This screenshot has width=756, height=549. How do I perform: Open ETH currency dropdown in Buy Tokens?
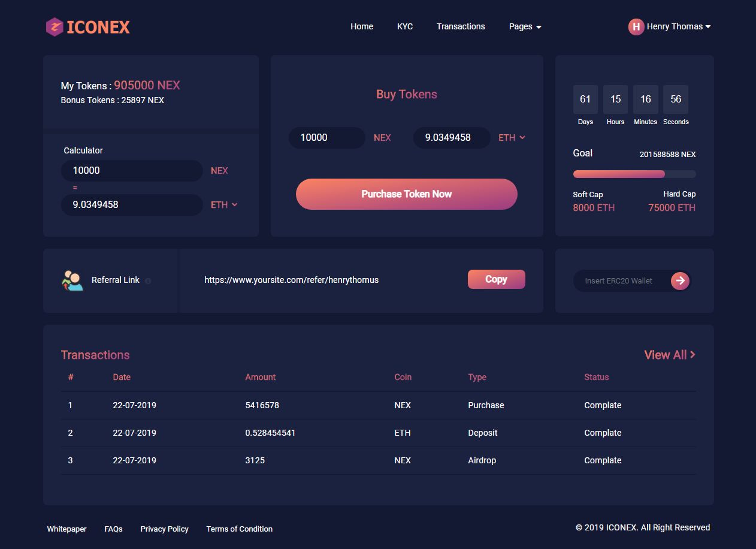click(x=512, y=137)
